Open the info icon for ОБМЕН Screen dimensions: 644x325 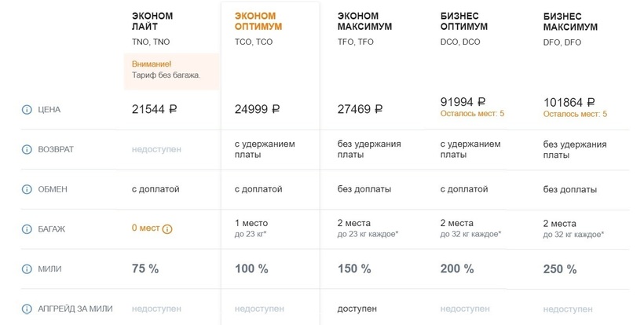point(27,189)
